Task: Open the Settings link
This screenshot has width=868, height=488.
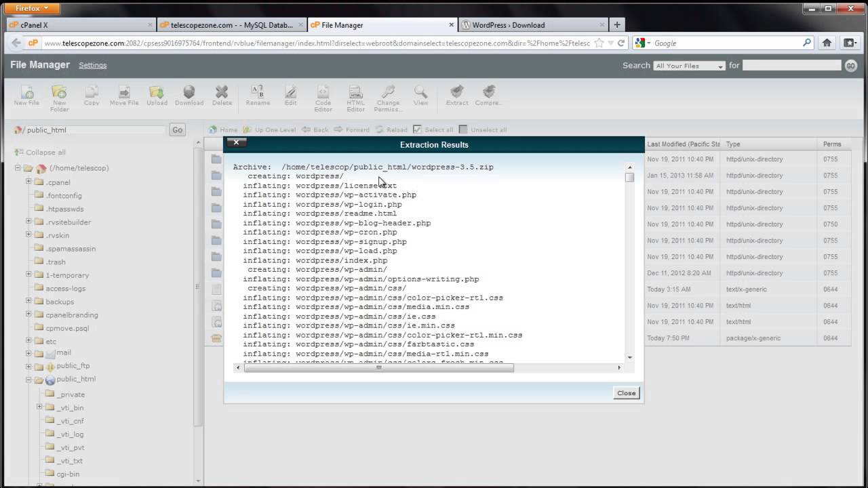Action: (93, 65)
